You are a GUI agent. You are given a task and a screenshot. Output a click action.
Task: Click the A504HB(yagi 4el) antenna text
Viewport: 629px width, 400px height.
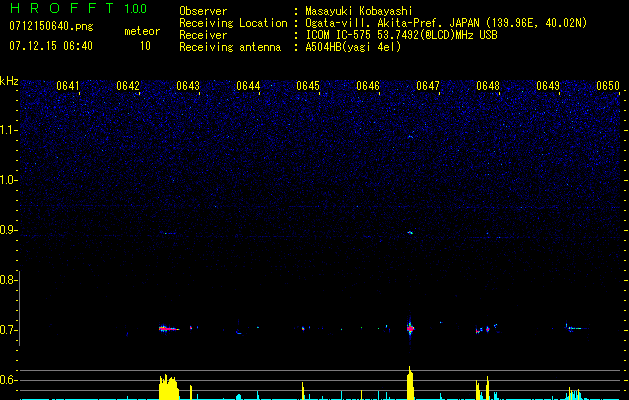tap(353, 47)
